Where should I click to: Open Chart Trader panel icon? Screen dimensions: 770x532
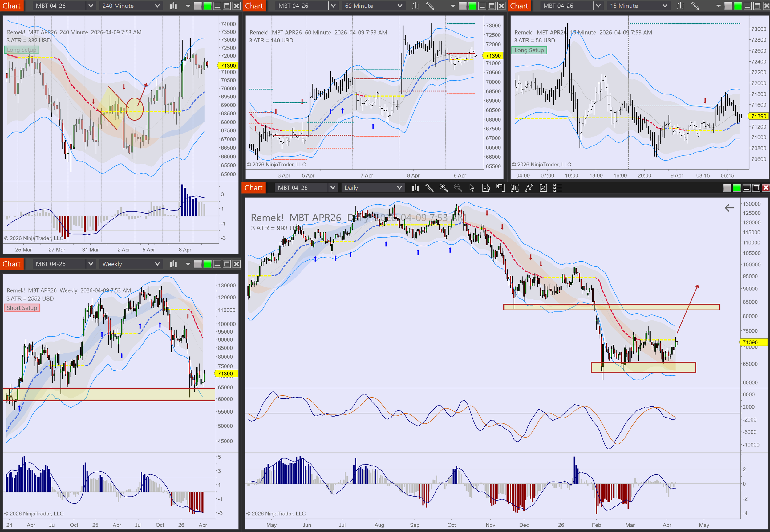tap(500, 188)
